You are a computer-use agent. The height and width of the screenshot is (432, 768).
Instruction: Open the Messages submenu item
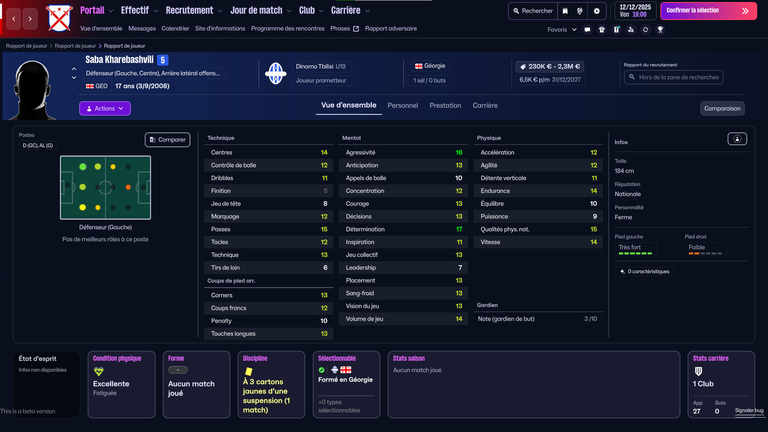click(142, 29)
